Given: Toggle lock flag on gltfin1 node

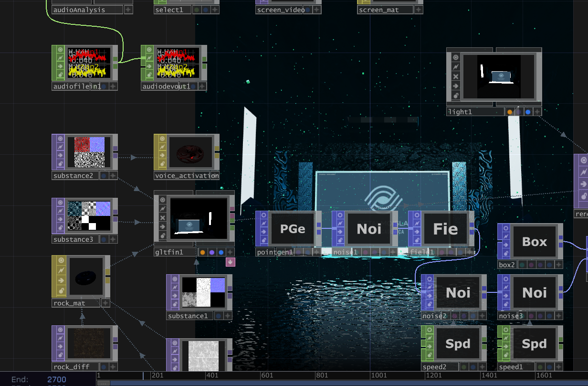Looking at the screenshot, I should 162,236.
